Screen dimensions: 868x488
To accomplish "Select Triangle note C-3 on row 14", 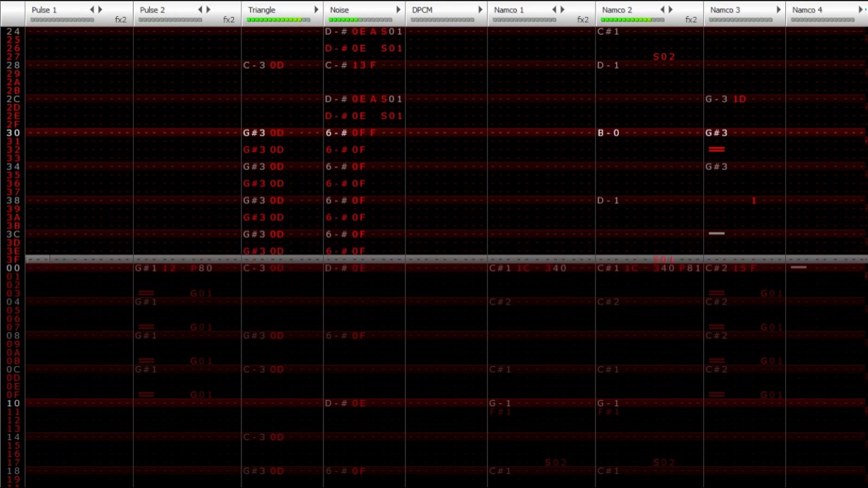I will [254, 437].
